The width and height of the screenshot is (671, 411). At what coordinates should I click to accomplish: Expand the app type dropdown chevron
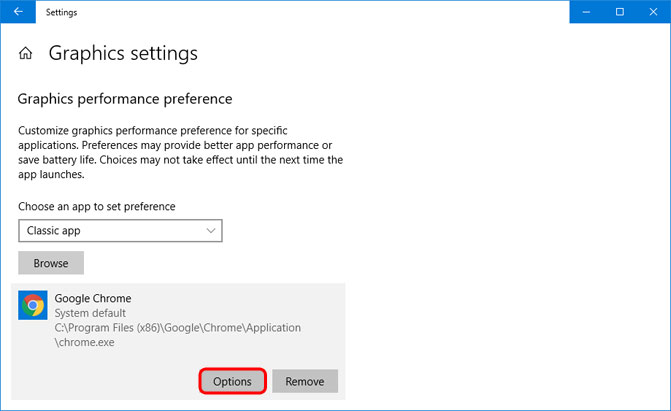point(210,230)
